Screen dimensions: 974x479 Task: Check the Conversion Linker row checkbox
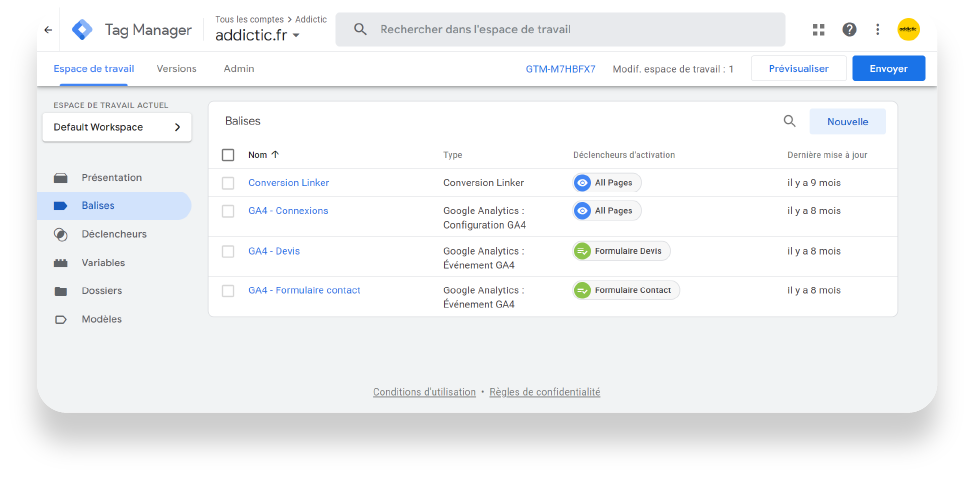click(x=228, y=183)
